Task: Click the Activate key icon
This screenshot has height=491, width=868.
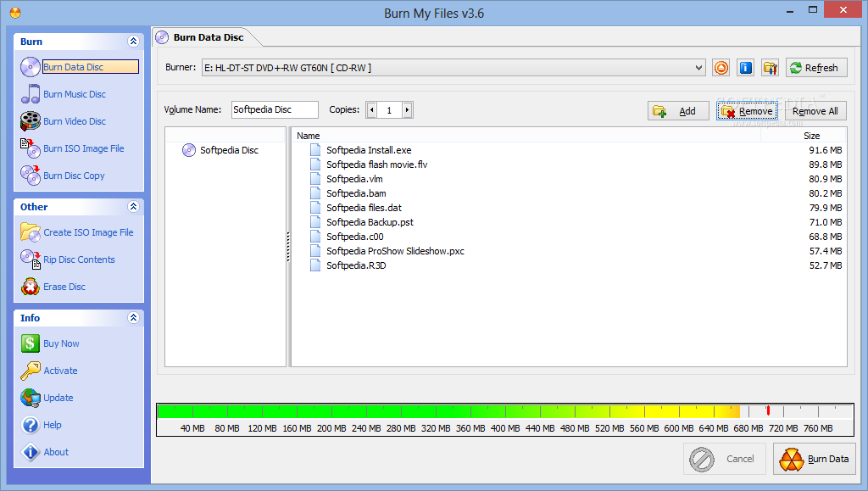Action: pos(31,371)
